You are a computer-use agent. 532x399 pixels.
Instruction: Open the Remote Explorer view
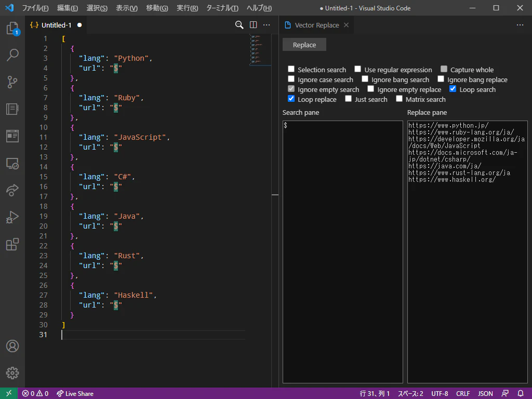[x=12, y=164]
